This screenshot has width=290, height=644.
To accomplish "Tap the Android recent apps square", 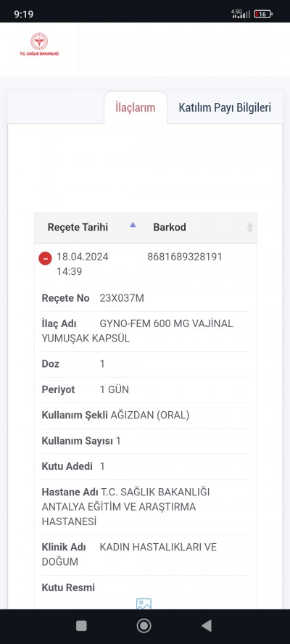I will coord(81,626).
